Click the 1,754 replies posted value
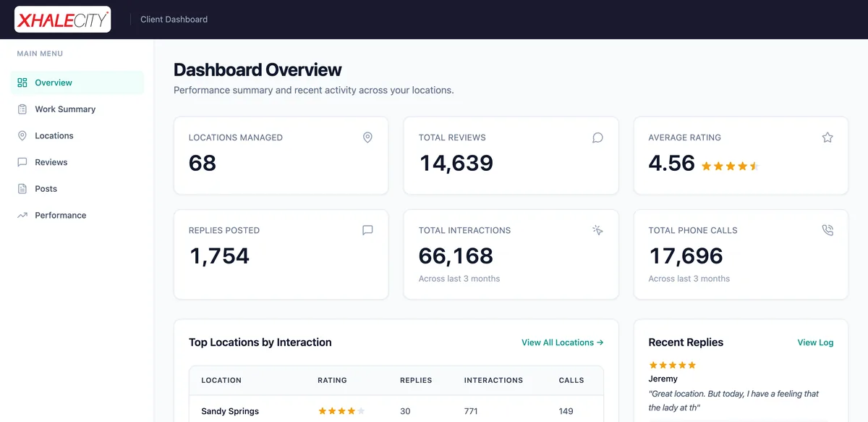868x422 pixels. [x=219, y=256]
